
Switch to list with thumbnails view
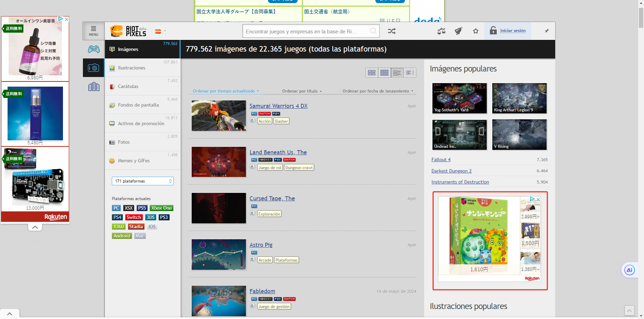pos(397,73)
